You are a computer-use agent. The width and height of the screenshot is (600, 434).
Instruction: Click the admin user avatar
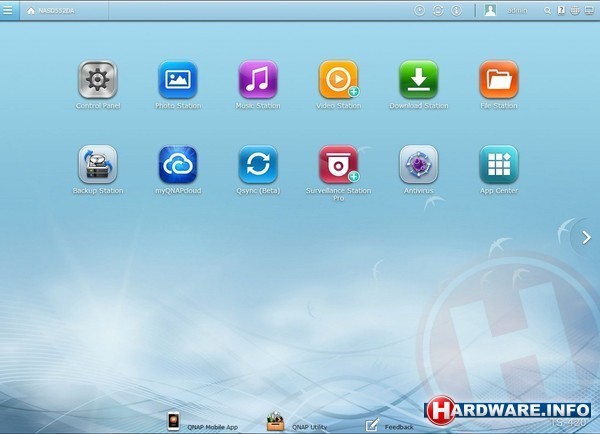[490, 10]
